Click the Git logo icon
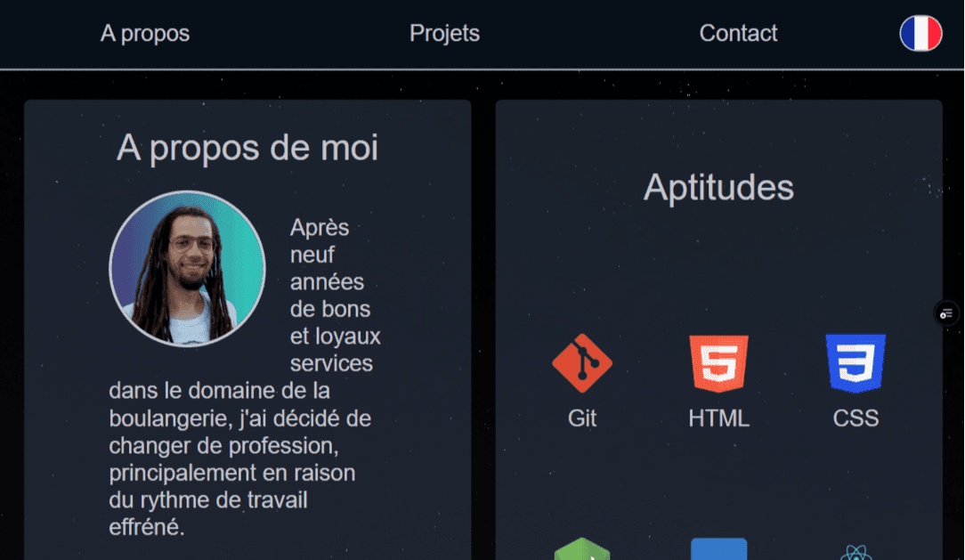Viewport: 965px width, 560px height. 582,363
